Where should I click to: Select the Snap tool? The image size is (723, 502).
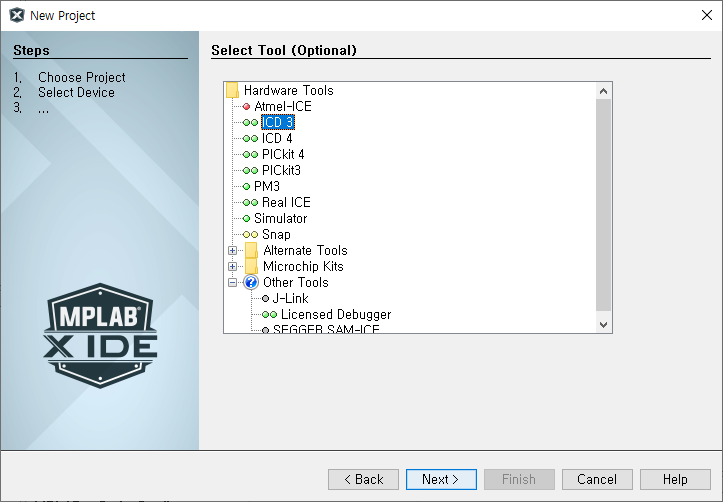(x=276, y=235)
